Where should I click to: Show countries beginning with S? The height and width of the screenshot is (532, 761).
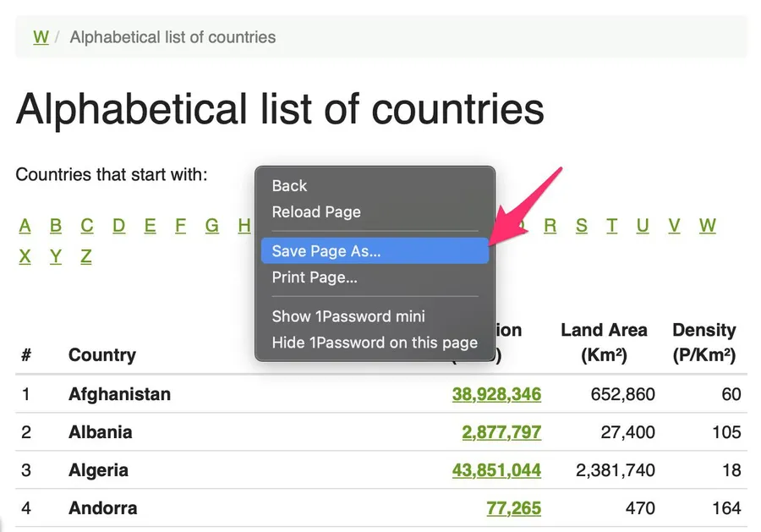[582, 226]
